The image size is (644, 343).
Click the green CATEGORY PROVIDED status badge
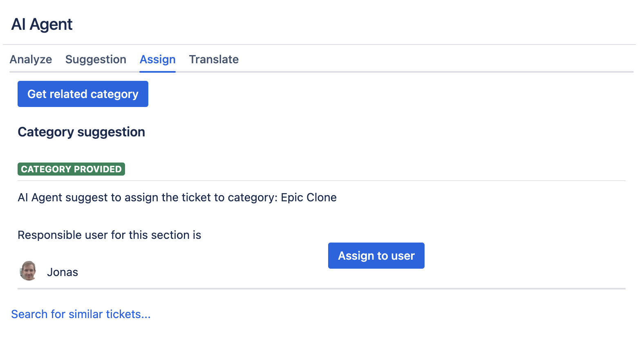[x=71, y=169]
